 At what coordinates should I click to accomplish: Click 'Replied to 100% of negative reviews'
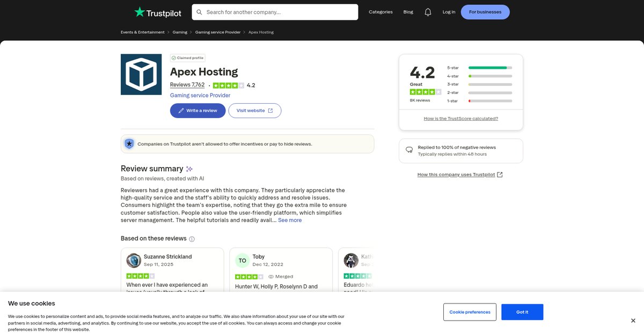[x=457, y=147]
